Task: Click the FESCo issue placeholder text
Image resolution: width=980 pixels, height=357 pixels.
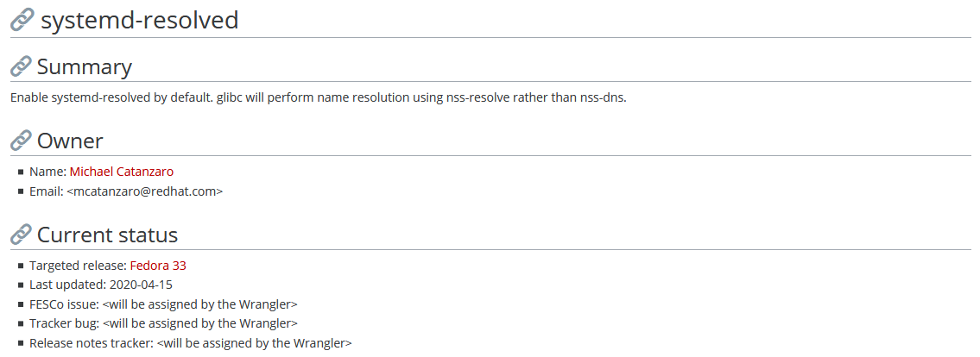Action: (199, 304)
